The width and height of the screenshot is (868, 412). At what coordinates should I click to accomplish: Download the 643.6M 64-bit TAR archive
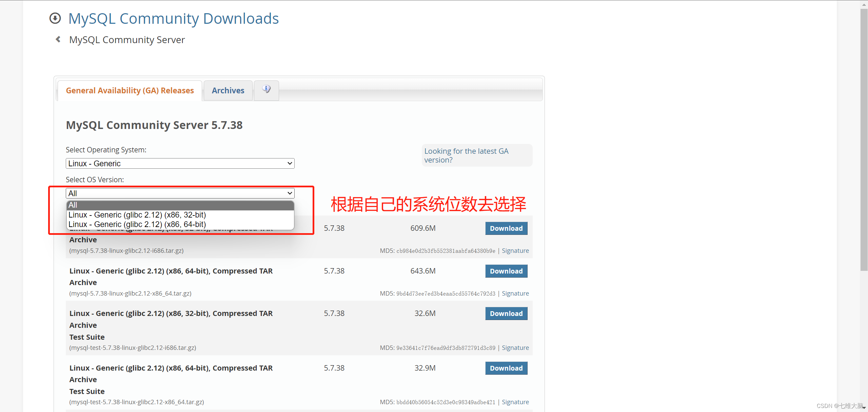tap(506, 271)
